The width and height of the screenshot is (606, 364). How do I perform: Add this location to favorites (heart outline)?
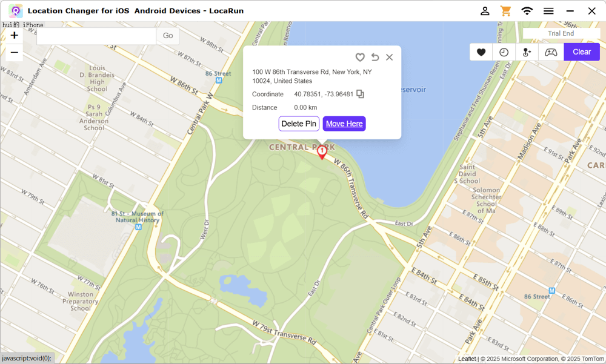tap(360, 57)
